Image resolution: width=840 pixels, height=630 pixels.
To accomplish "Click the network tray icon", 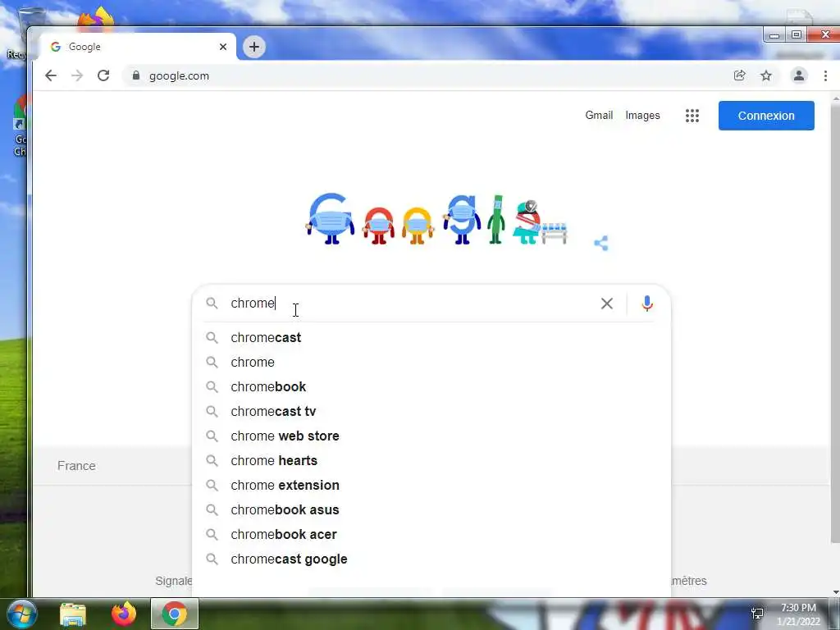I will [757, 613].
